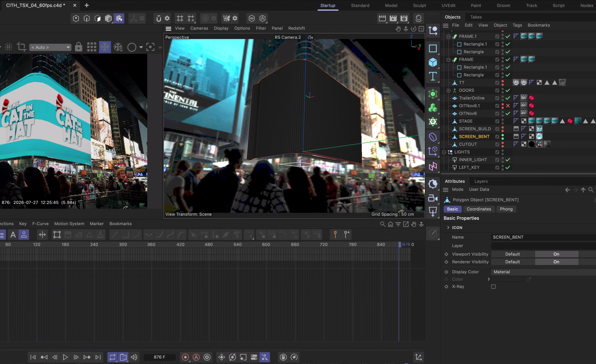The width and height of the screenshot is (596, 364).
Task: Click the Name input field SCREEN_BENT
Action: pyautogui.click(x=543, y=237)
